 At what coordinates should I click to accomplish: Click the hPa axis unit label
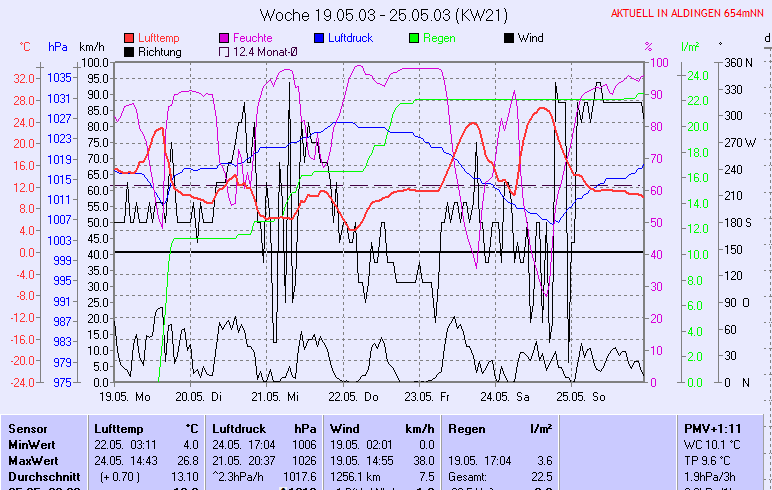pyautogui.click(x=58, y=47)
